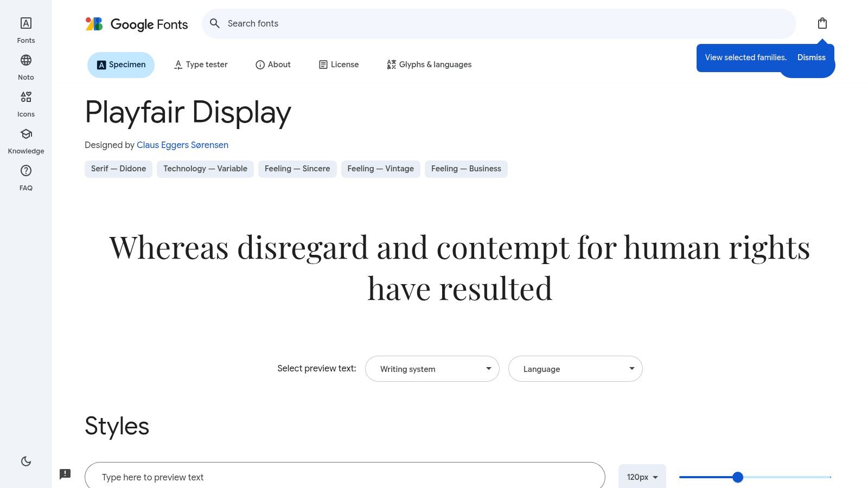The width and height of the screenshot is (868, 488).
Task: Click the Feeling — Vintage tag
Action: [x=381, y=169]
